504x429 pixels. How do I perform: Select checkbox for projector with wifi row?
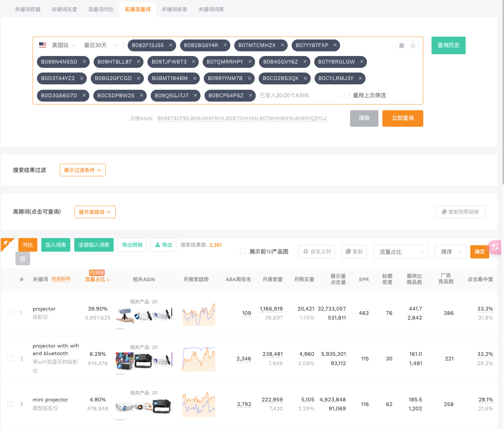(10, 359)
